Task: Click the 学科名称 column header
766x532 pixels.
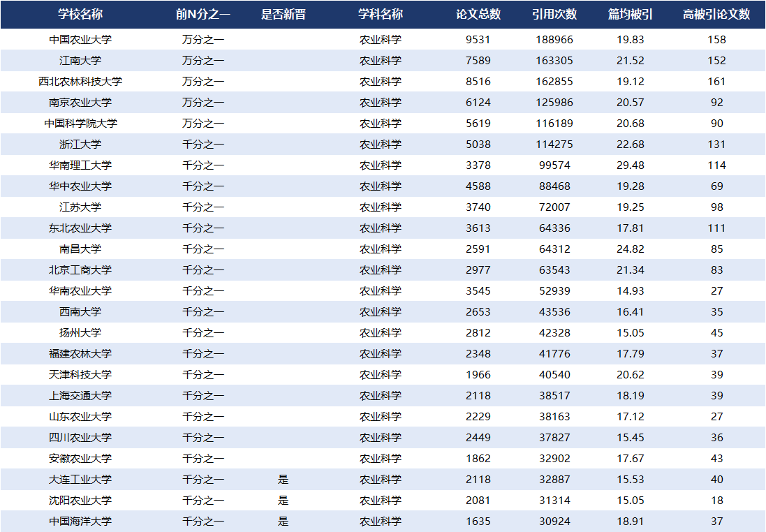Action: point(381,15)
